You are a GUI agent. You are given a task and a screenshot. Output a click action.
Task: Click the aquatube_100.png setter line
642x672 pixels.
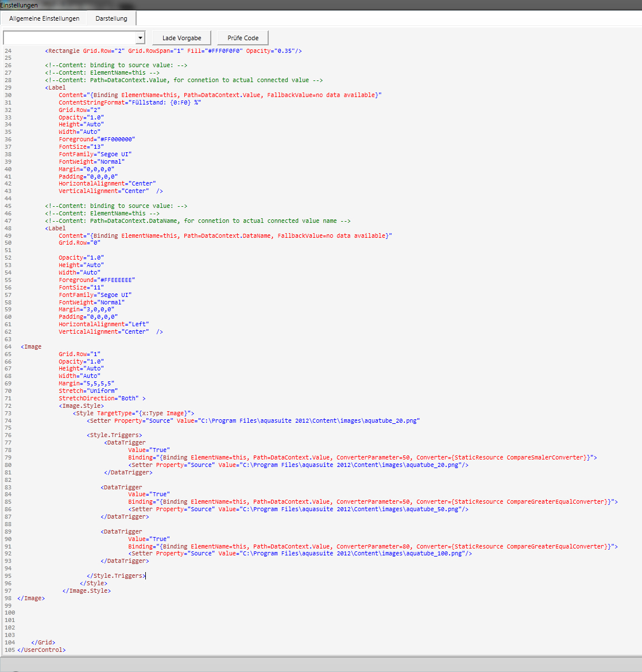[x=299, y=554]
